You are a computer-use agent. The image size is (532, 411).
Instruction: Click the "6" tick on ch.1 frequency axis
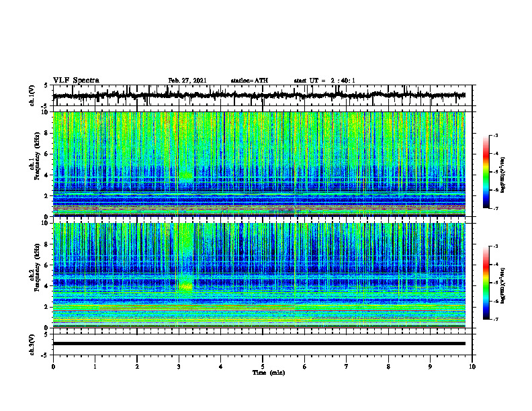point(47,154)
